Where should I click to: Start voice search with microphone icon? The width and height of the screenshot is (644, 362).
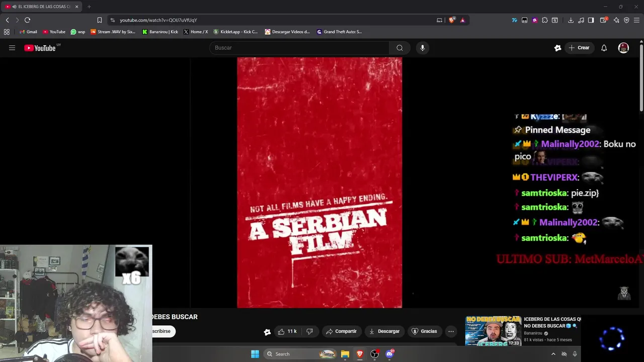tap(423, 48)
